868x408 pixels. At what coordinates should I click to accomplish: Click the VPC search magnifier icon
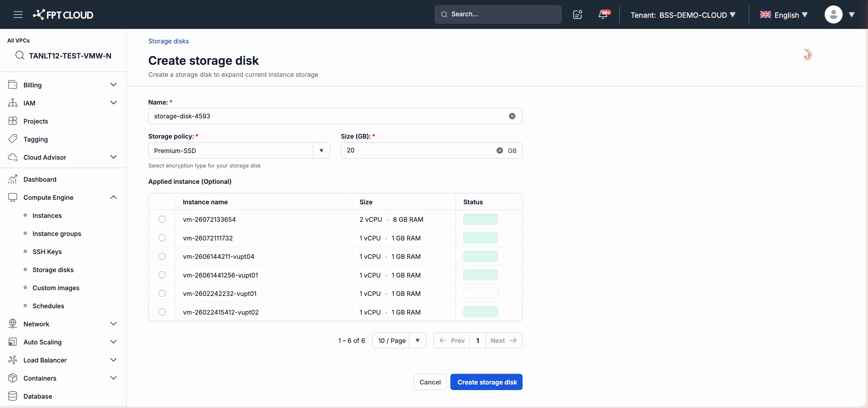[x=20, y=55]
